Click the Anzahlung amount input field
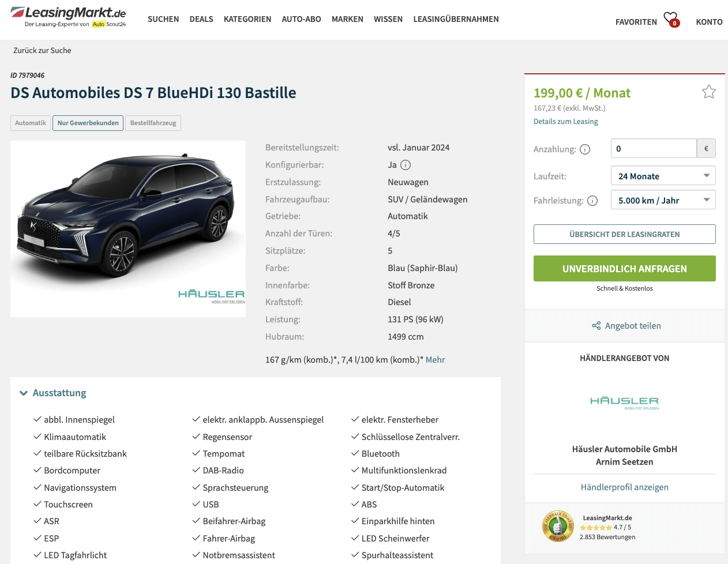728x564 pixels. 654,148
